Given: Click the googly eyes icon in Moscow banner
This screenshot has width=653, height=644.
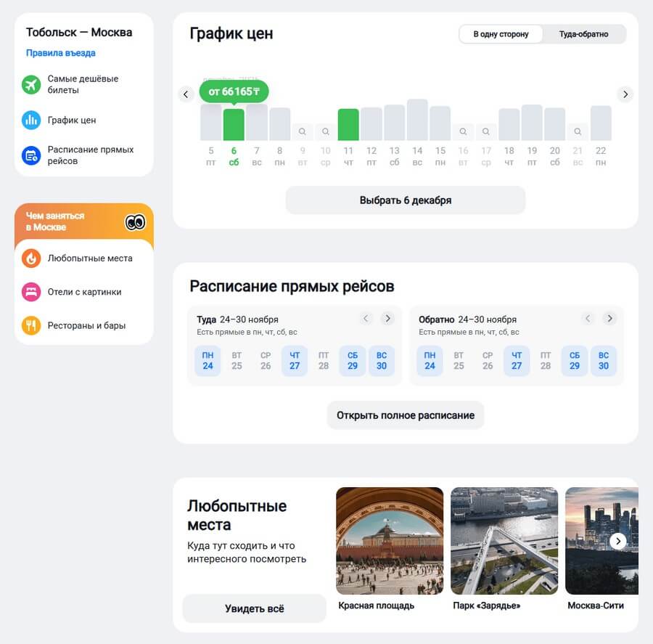Looking at the screenshot, I should (136, 221).
